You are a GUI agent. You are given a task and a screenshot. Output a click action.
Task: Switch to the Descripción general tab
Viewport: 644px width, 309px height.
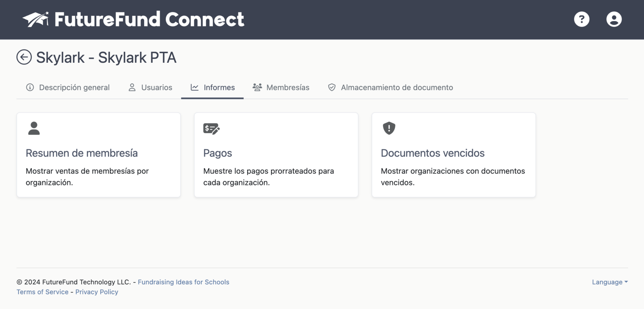74,87
